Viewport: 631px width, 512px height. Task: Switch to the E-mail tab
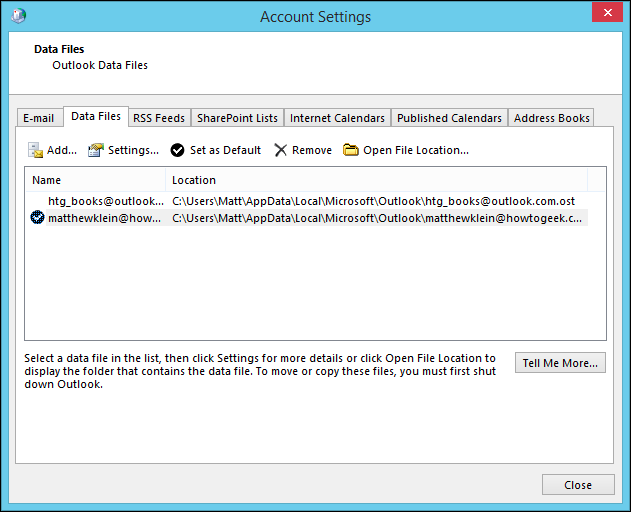tap(39, 118)
